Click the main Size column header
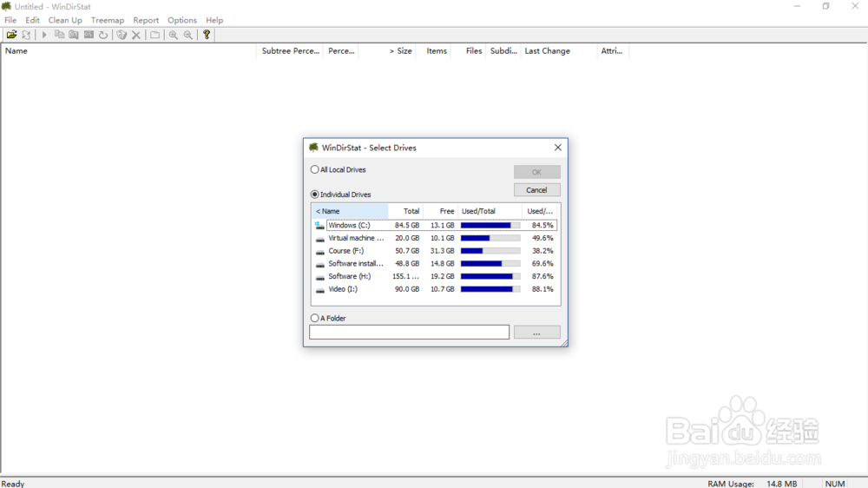Image resolution: width=868 pixels, height=488 pixels. (x=387, y=51)
